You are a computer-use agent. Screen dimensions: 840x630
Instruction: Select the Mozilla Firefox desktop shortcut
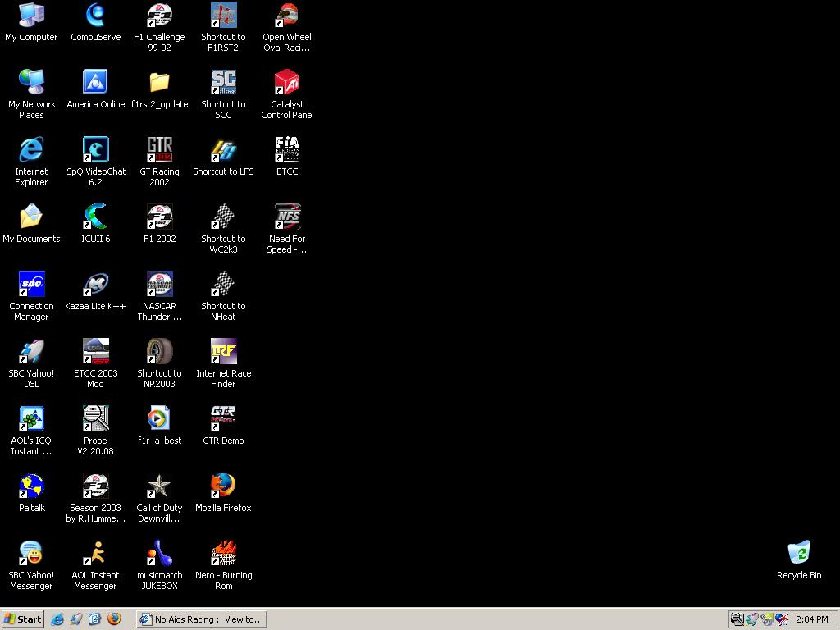[x=223, y=486]
